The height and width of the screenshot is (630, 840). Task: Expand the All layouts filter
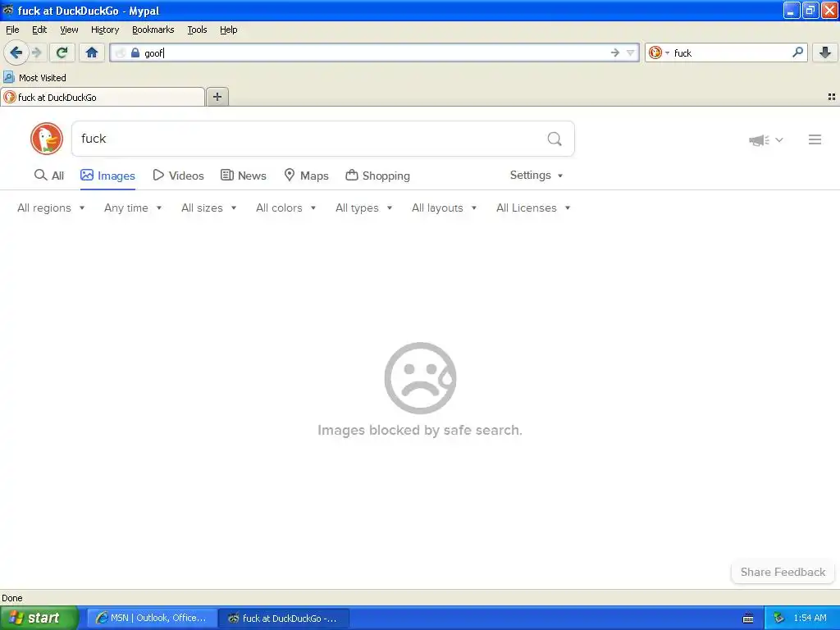click(444, 208)
